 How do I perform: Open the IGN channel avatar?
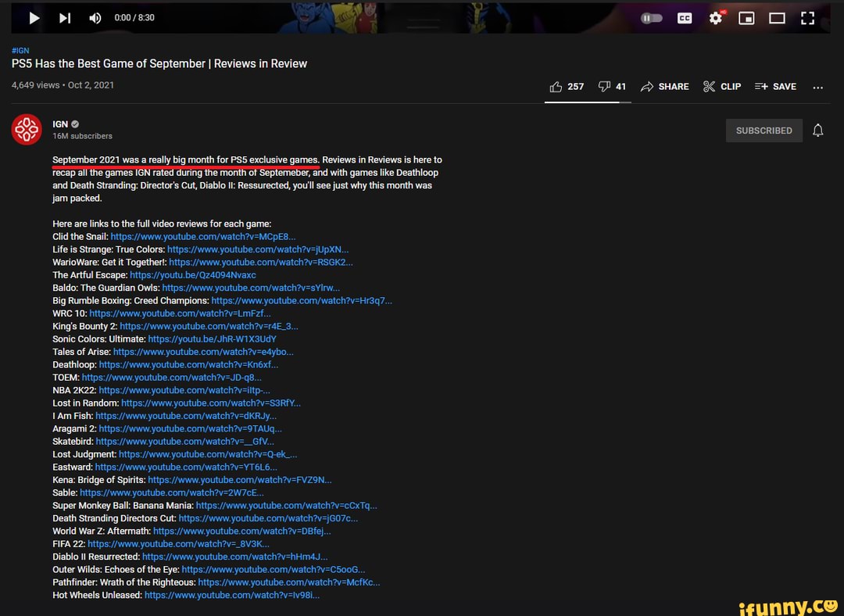(x=27, y=129)
